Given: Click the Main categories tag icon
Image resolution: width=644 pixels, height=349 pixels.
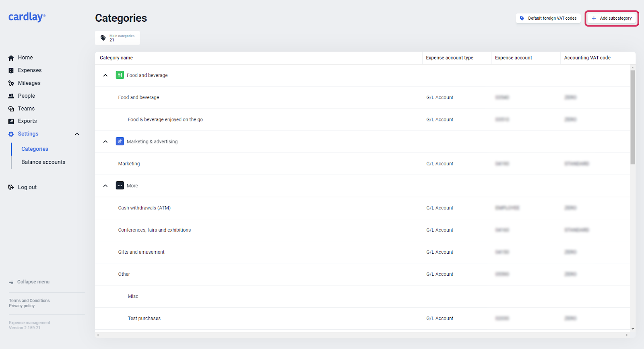Looking at the screenshot, I should pyautogui.click(x=103, y=38).
